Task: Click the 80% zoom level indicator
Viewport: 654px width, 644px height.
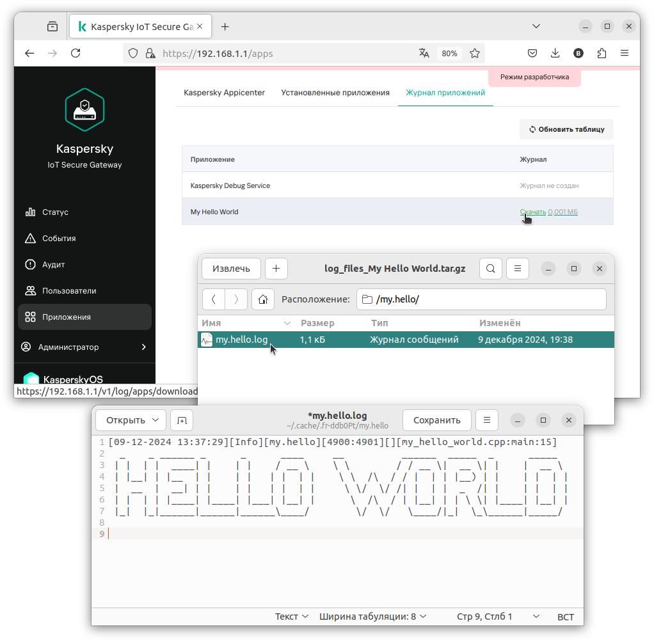Action: click(x=449, y=53)
